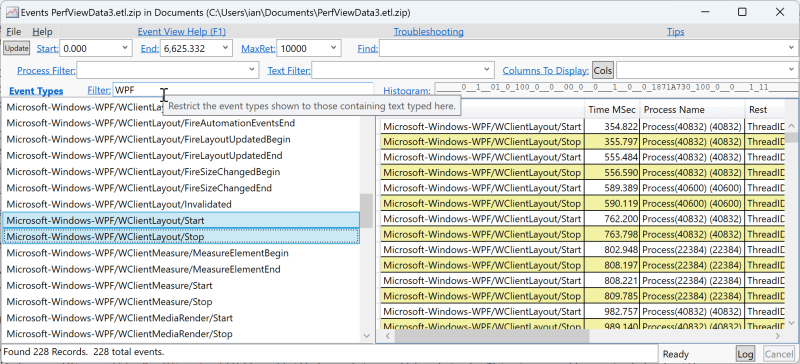Screen dimensions: 800x364
Task: Select event row at time 355.797
Action: coord(583,141)
